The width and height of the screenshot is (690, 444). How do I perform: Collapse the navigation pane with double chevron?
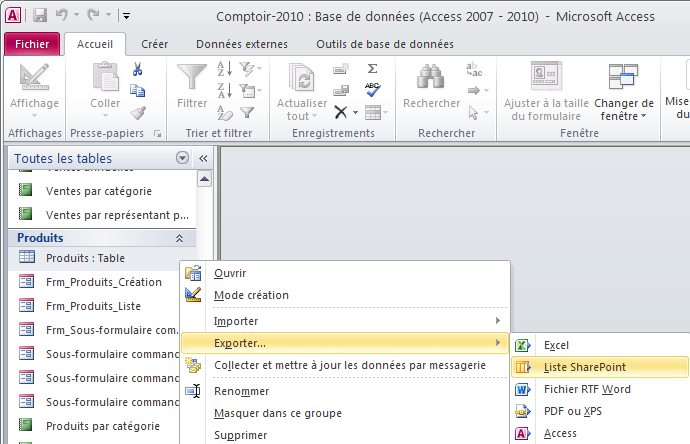pos(202,158)
